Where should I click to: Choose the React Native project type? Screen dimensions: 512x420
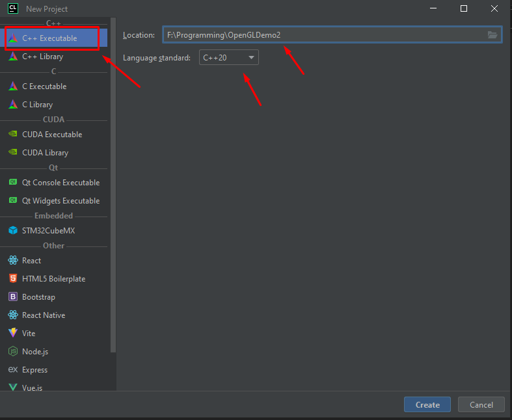tap(53, 315)
